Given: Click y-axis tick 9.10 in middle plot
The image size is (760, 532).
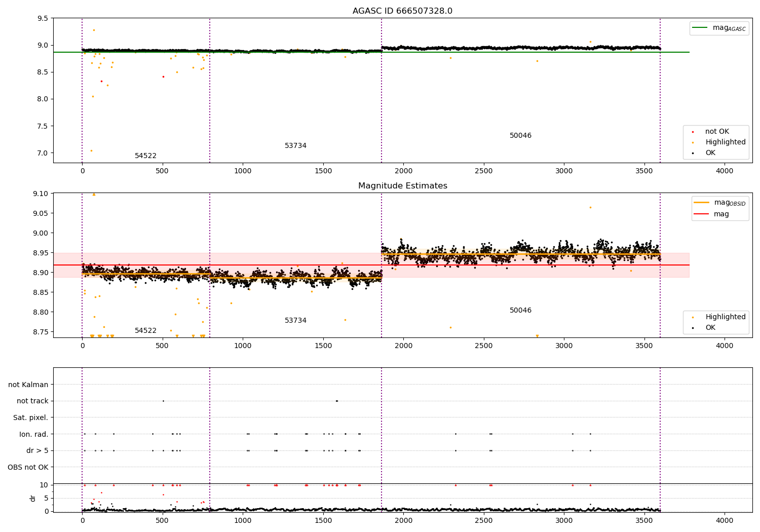Looking at the screenshot, I should tap(41, 194).
